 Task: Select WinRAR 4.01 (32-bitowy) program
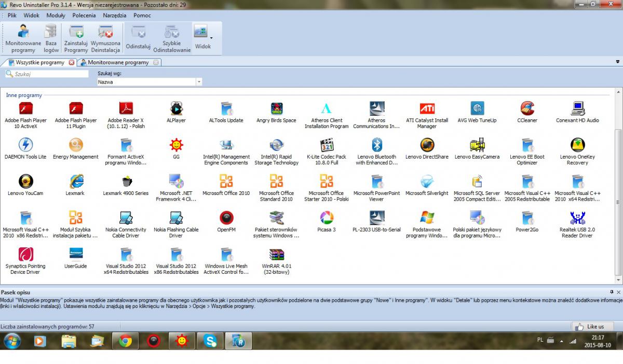[x=276, y=260]
